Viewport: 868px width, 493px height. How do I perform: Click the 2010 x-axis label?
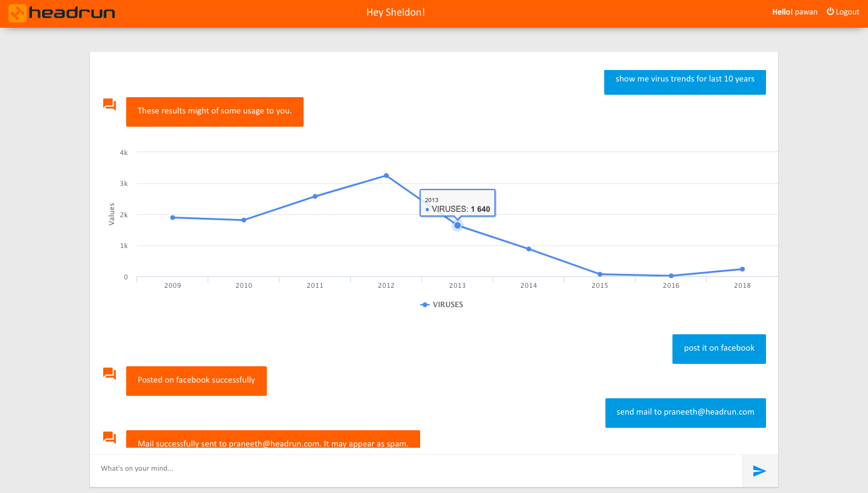point(244,286)
